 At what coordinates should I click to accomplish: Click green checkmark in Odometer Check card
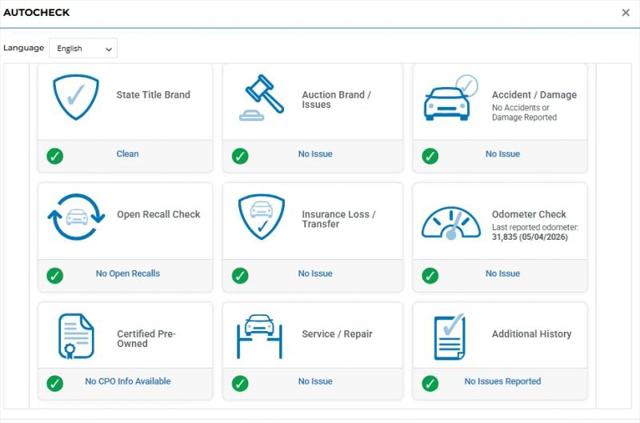pos(430,276)
